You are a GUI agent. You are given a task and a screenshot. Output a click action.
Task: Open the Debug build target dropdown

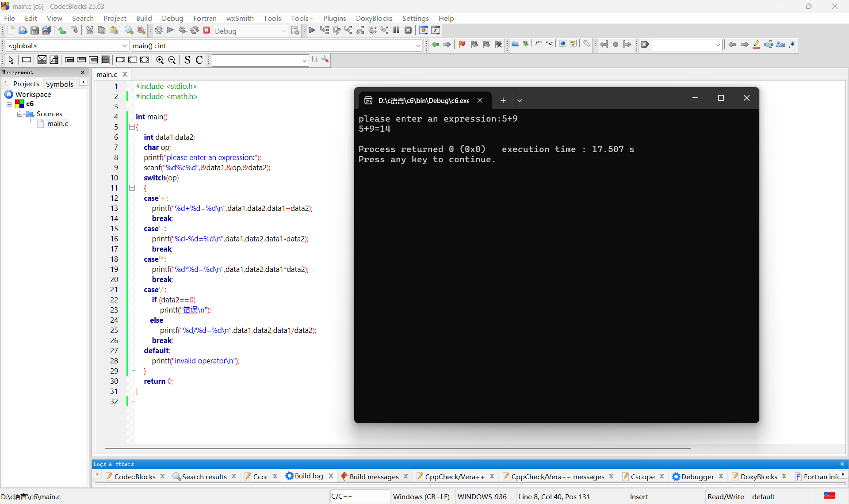coord(283,31)
